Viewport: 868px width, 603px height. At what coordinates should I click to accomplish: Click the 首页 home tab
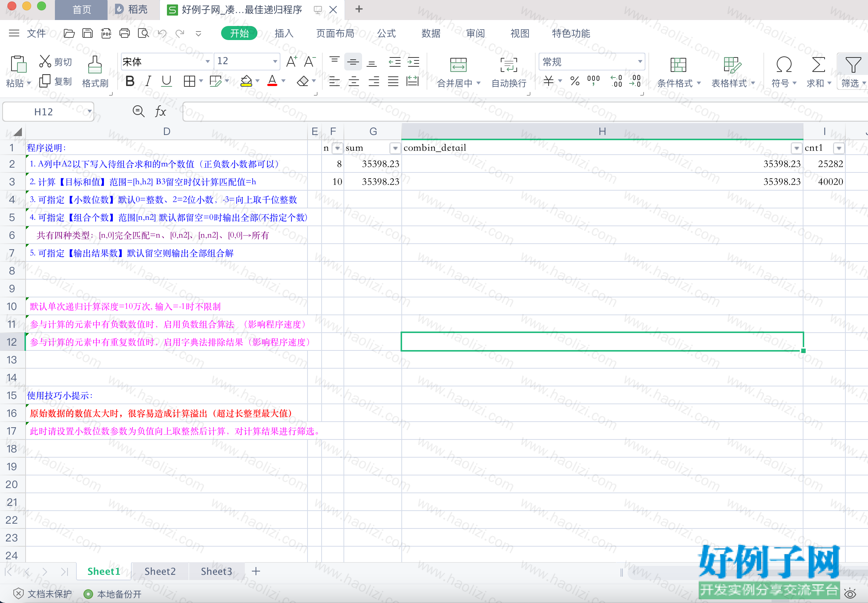tap(82, 9)
